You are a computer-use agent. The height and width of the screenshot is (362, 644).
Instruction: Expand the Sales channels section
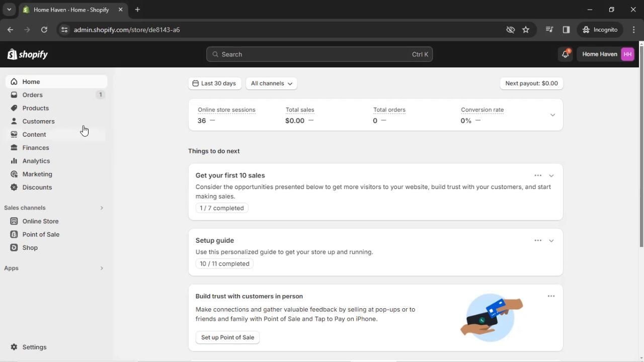[101, 208]
